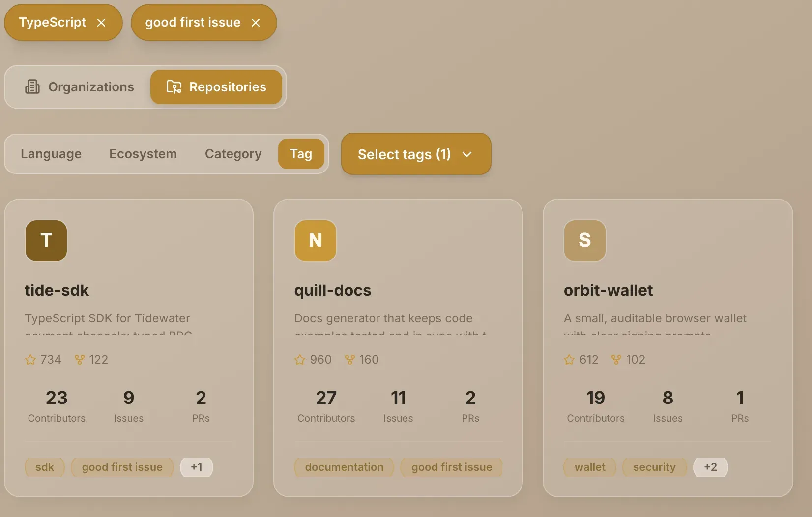Click the fork icon on tide-sdk

[80, 360]
